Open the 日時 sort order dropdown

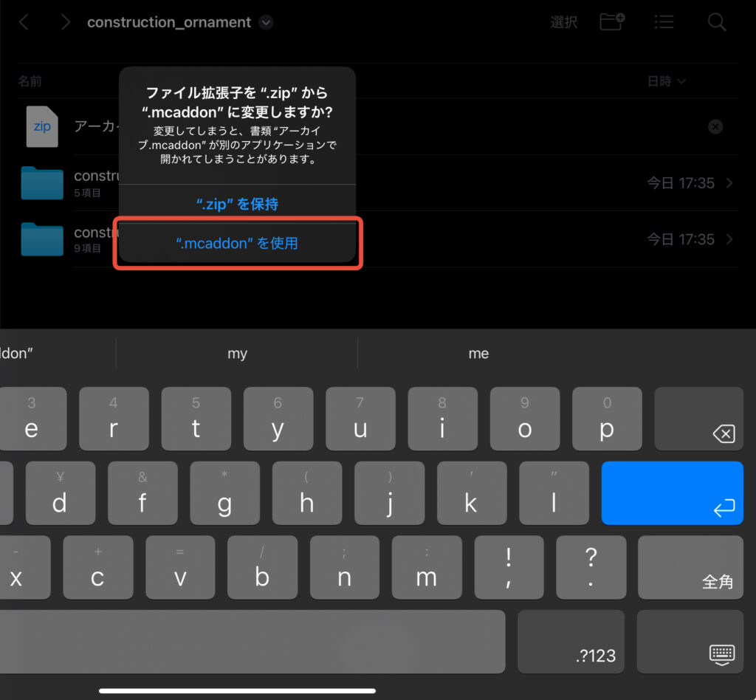pos(667,81)
